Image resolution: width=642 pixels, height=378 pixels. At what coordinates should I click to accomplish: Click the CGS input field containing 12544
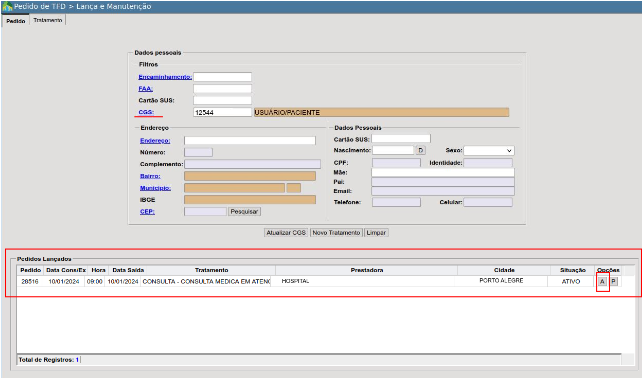coord(222,112)
